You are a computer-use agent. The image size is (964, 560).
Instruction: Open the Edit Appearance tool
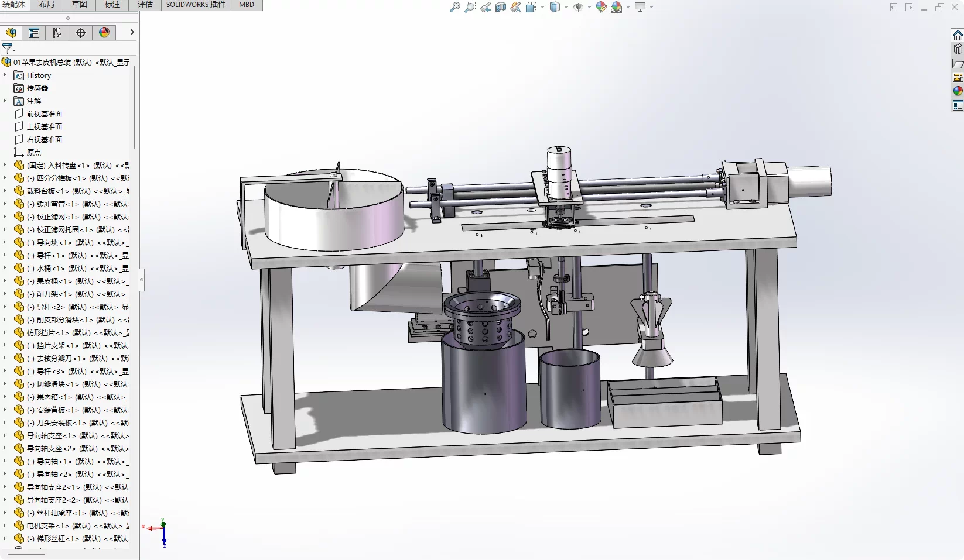coord(601,7)
